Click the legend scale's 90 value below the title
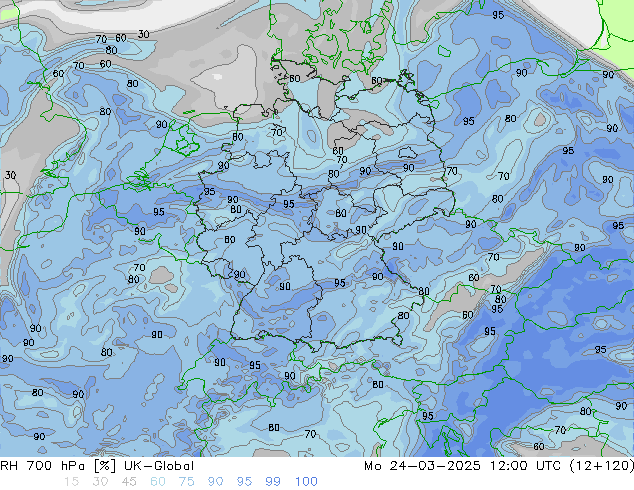Screen dimensions: 634x490 (x=216, y=482)
